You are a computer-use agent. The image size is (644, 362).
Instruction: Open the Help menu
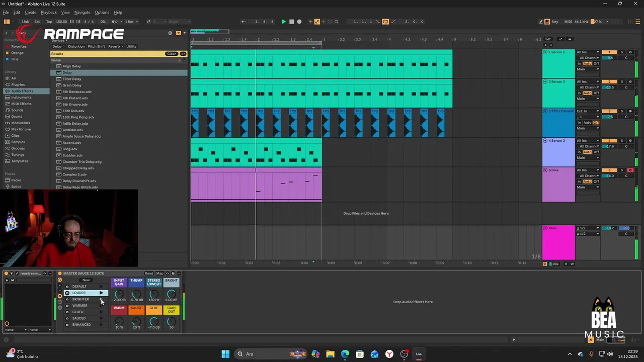coord(118,12)
